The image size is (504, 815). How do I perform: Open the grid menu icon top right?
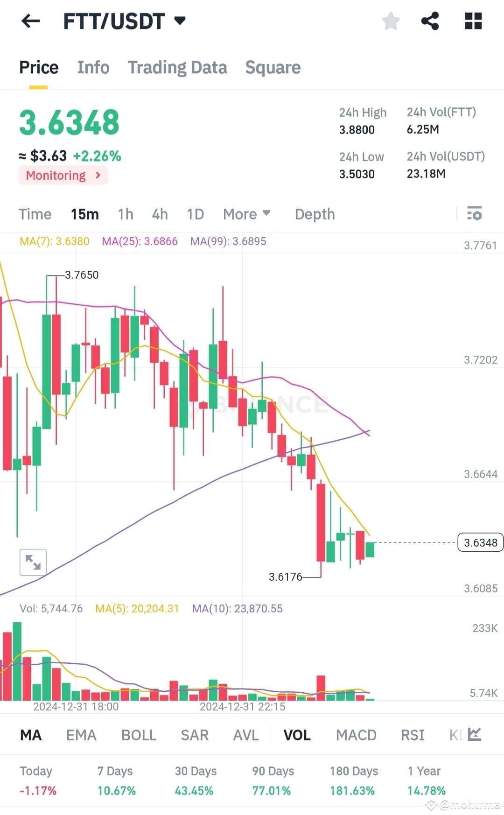473,21
